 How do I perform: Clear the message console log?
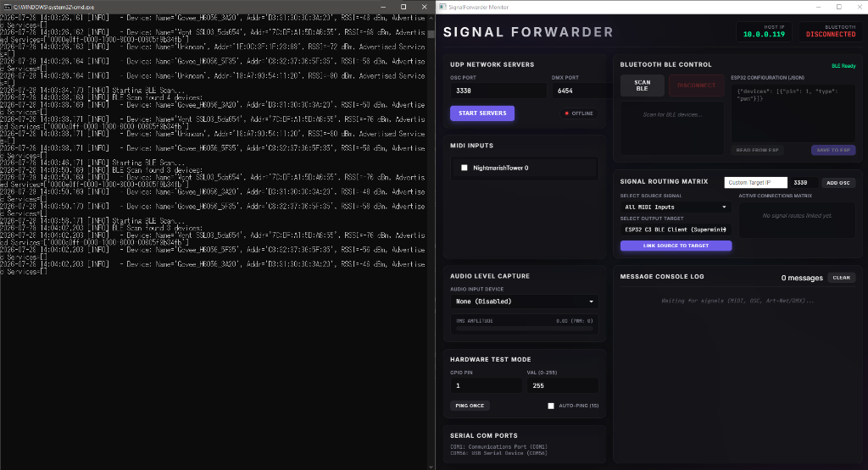click(842, 278)
